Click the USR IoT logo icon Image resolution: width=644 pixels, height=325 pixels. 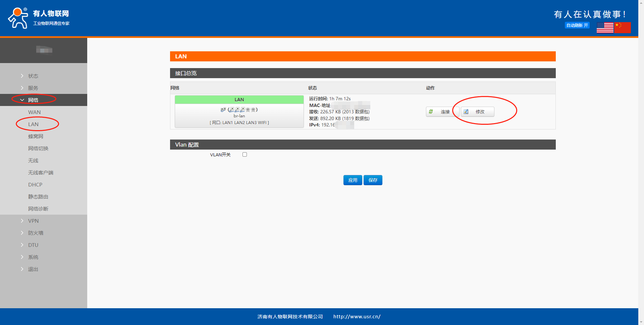click(18, 18)
